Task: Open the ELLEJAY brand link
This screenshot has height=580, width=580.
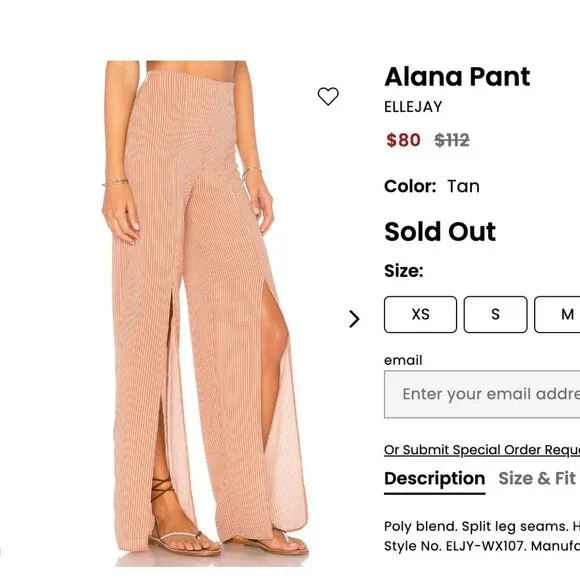Action: click(413, 107)
